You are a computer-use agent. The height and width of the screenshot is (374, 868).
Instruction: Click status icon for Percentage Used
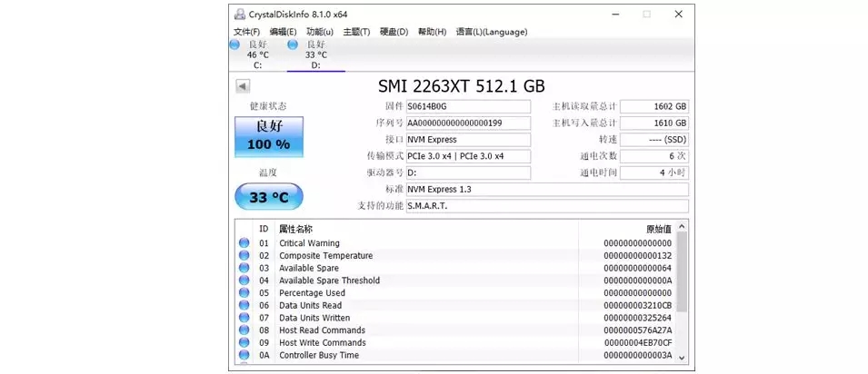click(244, 292)
